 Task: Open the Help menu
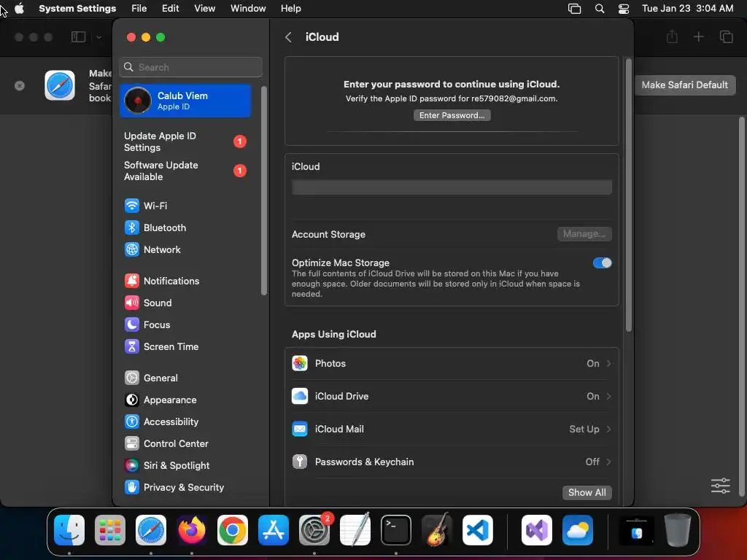pos(290,9)
